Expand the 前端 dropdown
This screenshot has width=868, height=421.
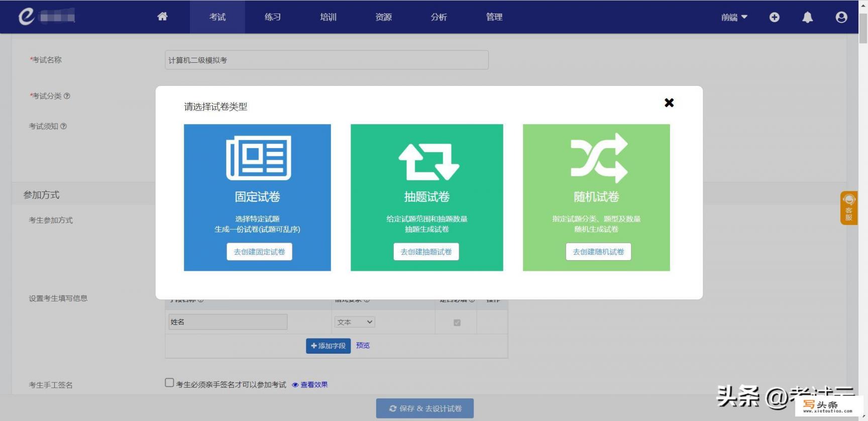pos(734,17)
